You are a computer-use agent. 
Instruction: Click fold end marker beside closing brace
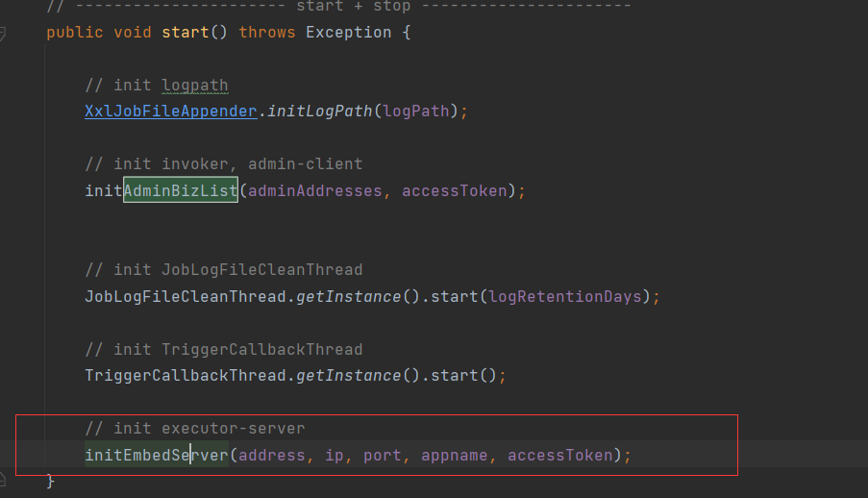coord(3,480)
